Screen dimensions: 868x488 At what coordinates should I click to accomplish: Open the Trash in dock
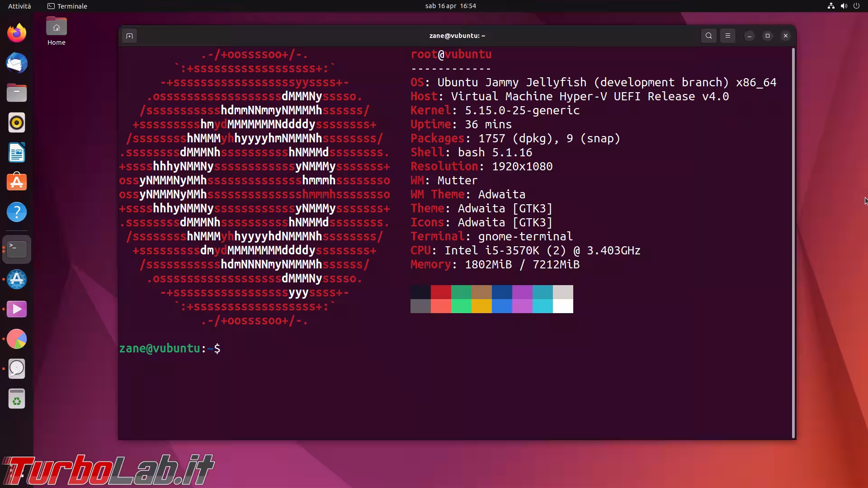pyautogui.click(x=17, y=399)
